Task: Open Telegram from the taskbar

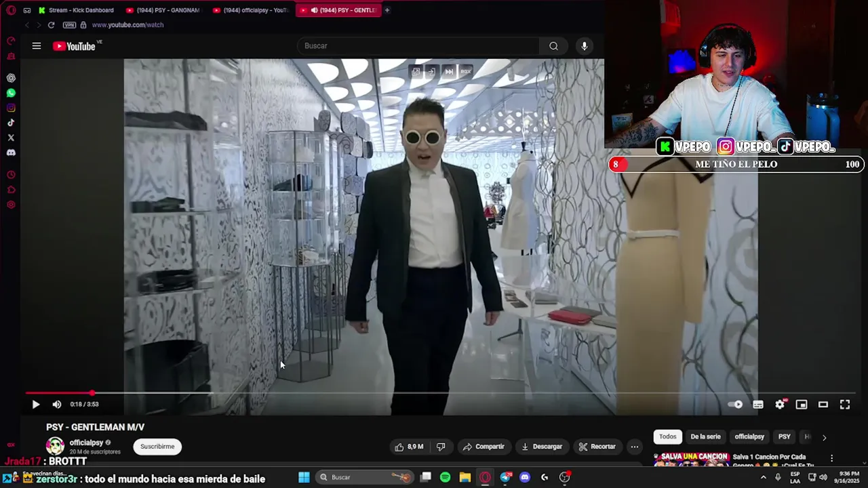Action: [x=505, y=477]
